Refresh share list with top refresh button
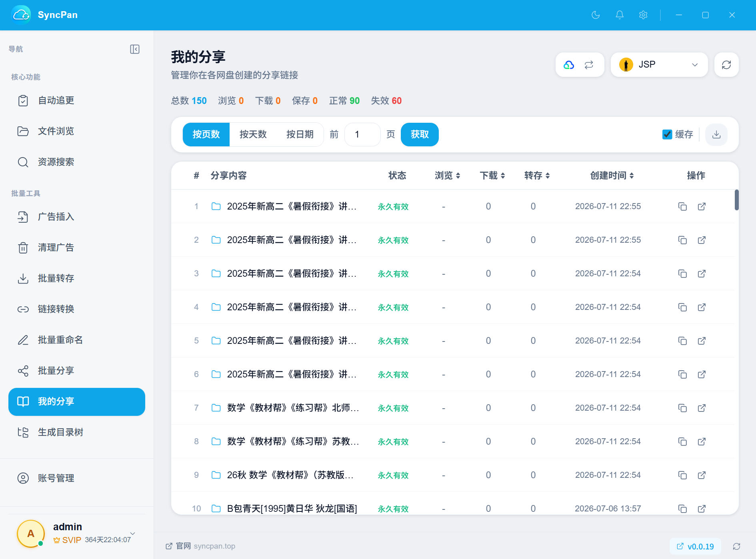This screenshot has height=559, width=756. [x=726, y=65]
